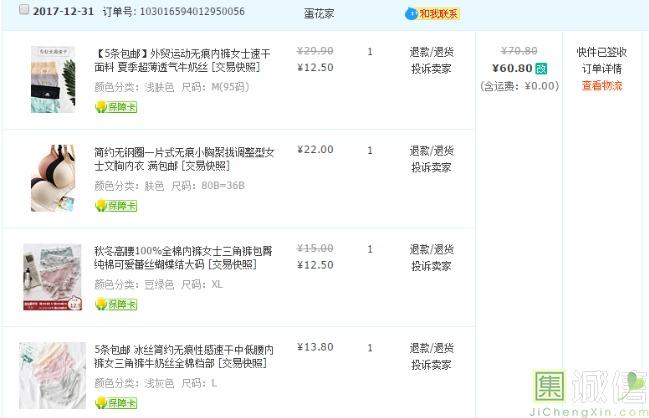
Task: Click 投诉卖家 for the first 外贸运动 item
Action: [431, 69]
